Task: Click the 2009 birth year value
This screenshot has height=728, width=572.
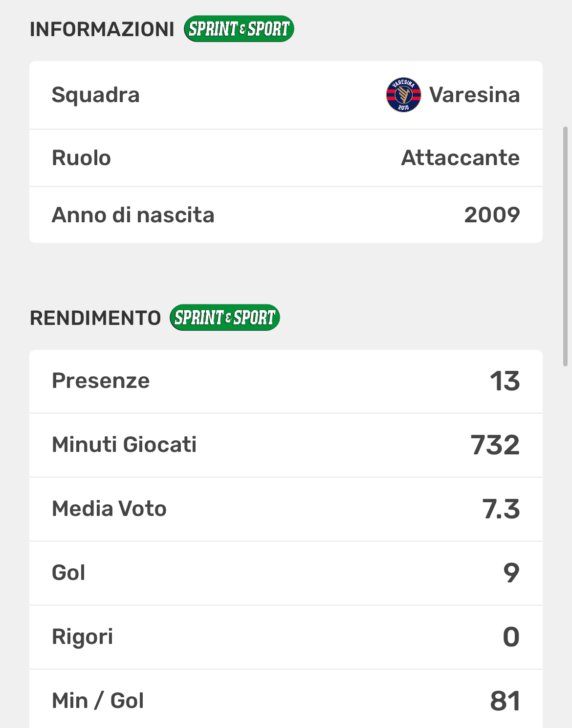Action: tap(492, 215)
